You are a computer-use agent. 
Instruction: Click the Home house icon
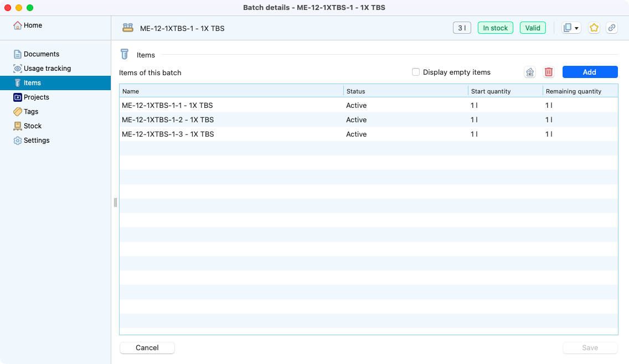pos(17,25)
